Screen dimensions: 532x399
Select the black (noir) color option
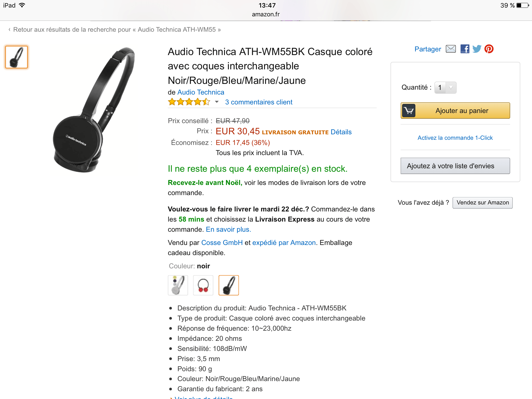(x=229, y=285)
